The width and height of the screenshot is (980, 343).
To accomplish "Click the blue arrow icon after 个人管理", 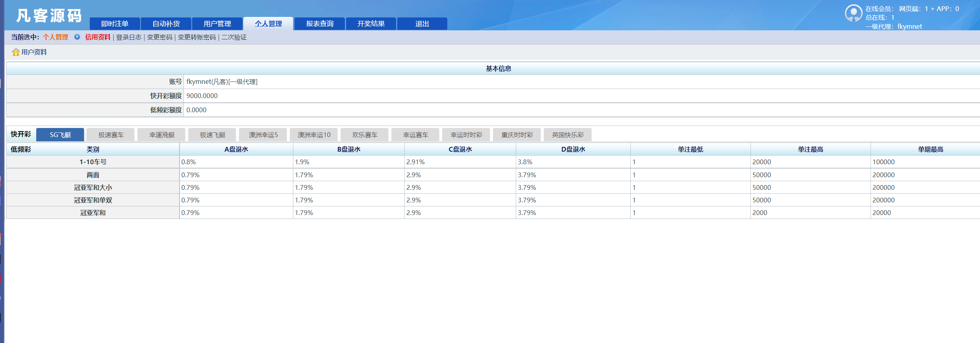I will pos(77,37).
